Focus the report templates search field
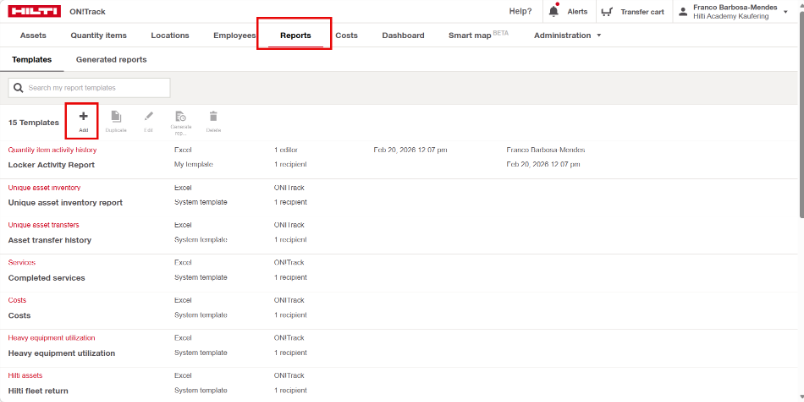The image size is (804, 402). click(89, 88)
